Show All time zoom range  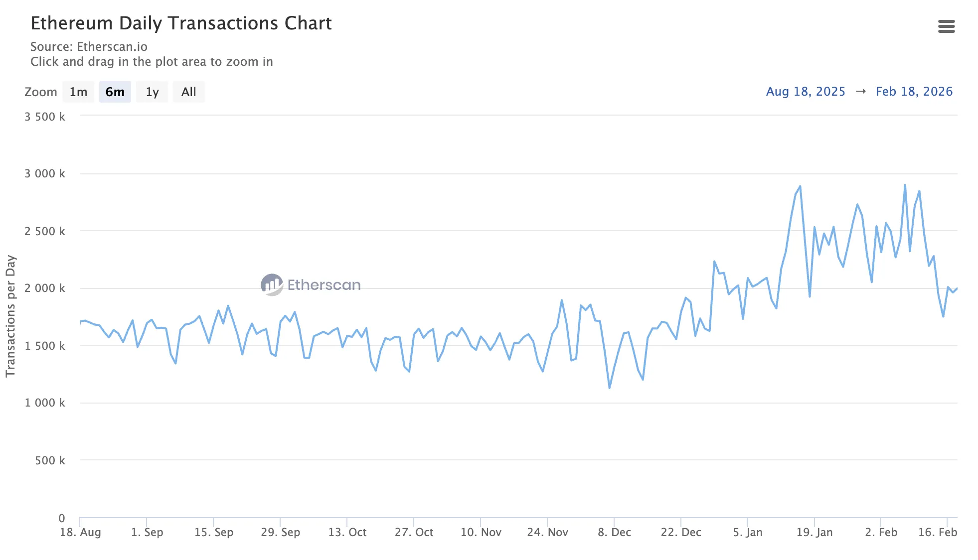click(x=188, y=92)
